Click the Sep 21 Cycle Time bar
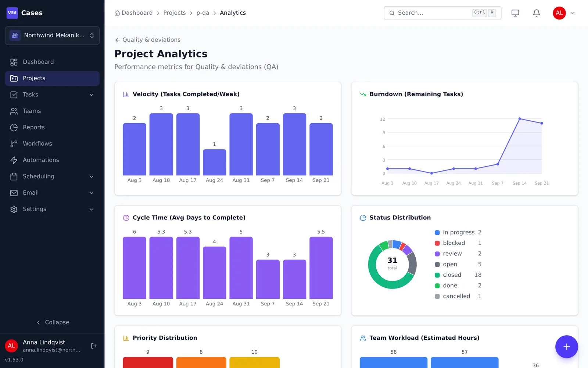 321,268
